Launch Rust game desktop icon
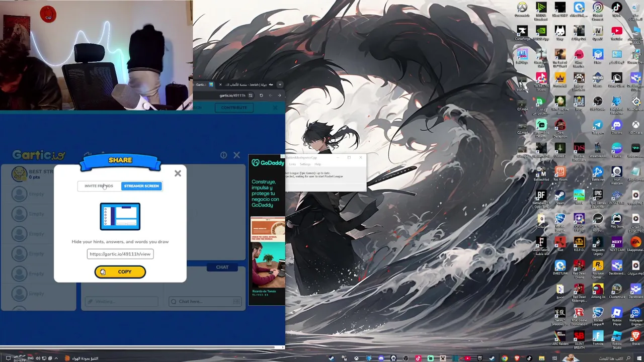 click(x=560, y=244)
